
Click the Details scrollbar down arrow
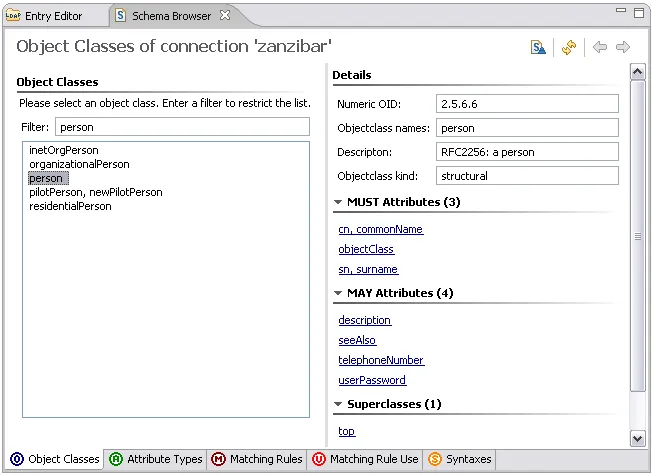638,438
